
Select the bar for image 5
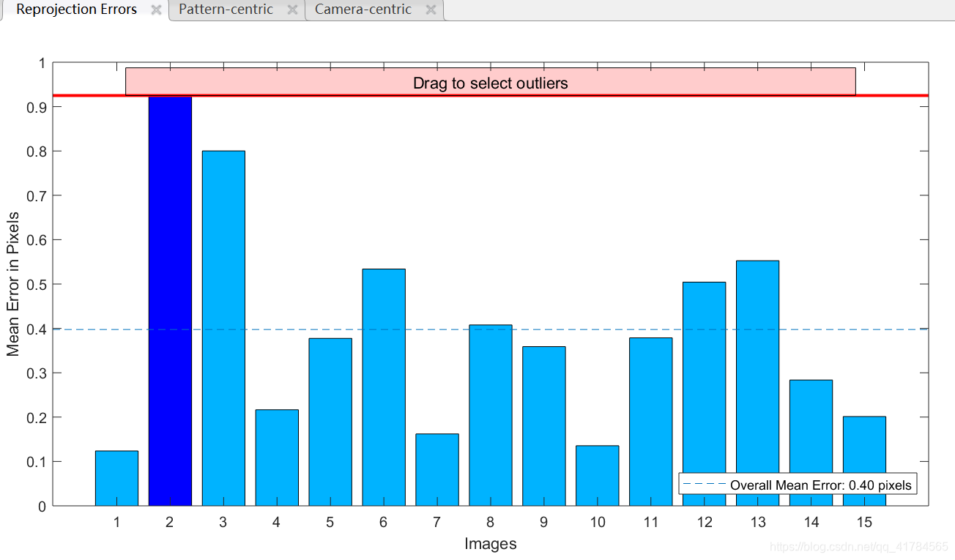tap(330, 422)
